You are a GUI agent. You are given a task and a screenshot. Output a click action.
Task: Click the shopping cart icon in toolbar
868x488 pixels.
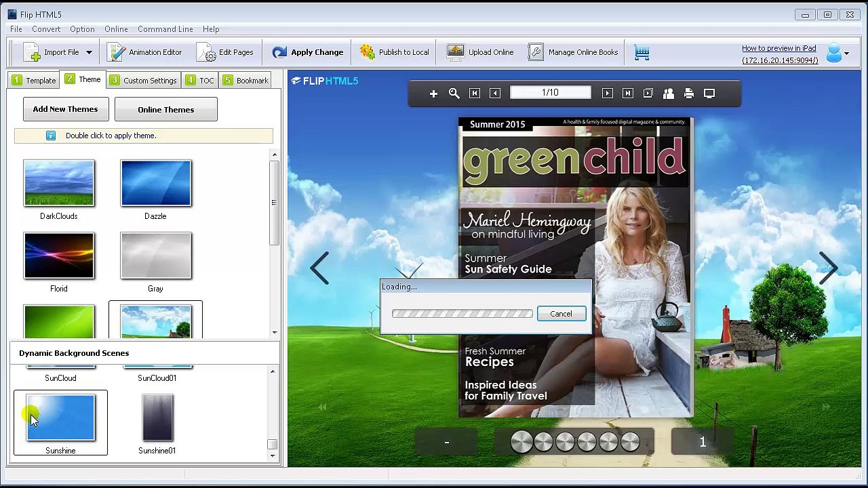[642, 52]
